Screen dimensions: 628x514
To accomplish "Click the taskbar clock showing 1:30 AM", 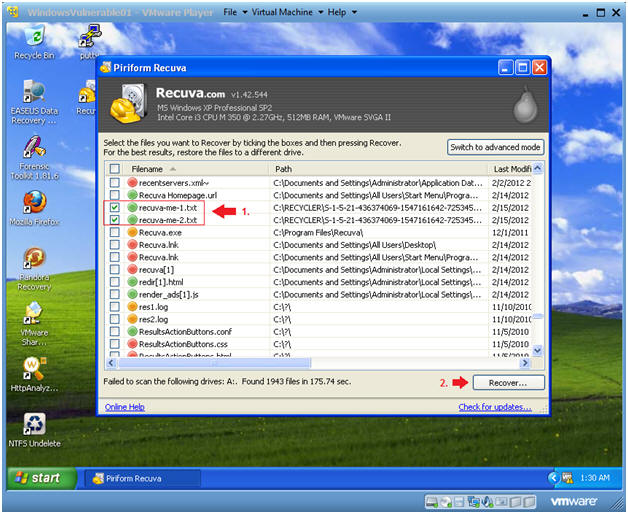I will point(594,478).
